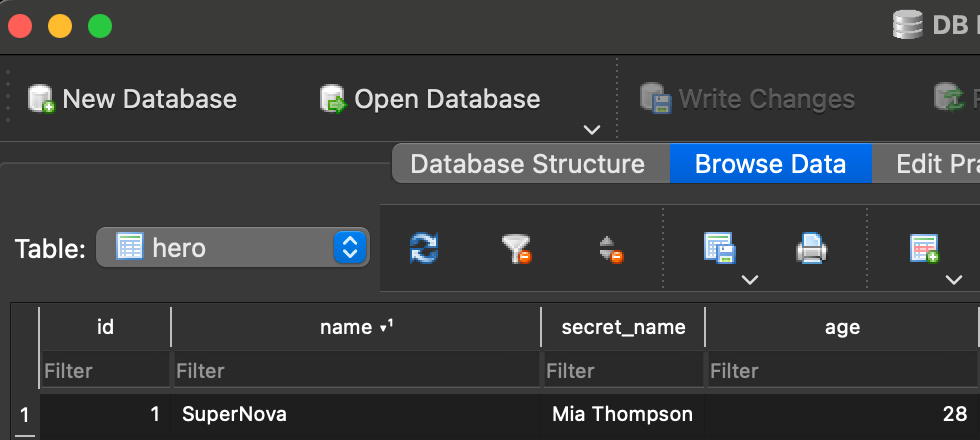Click the save table as displayed icon

720,247
